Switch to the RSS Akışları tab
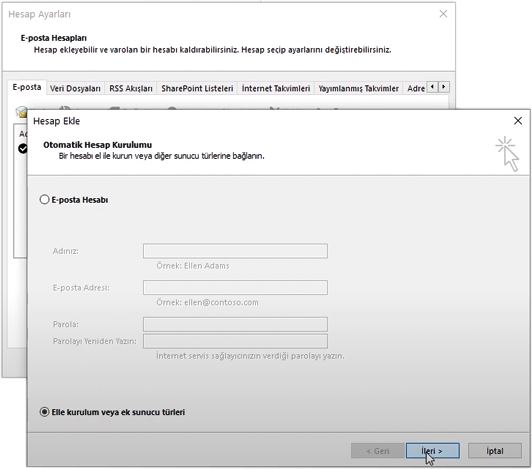This screenshot has height=469, width=532. 131,89
